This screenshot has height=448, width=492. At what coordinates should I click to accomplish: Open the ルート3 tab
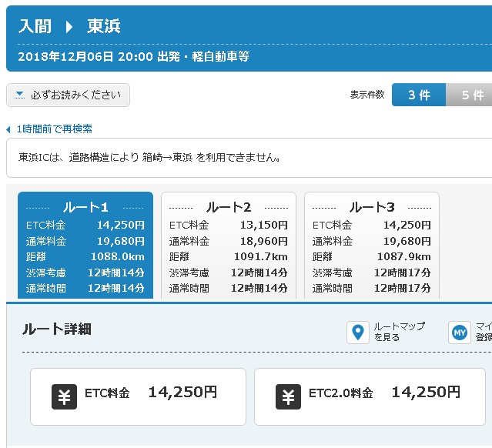coord(372,246)
